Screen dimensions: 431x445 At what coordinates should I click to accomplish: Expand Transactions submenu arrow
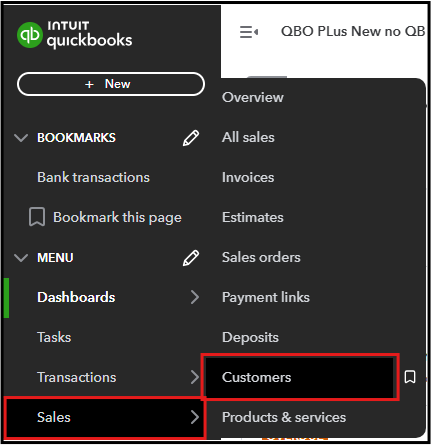(195, 377)
